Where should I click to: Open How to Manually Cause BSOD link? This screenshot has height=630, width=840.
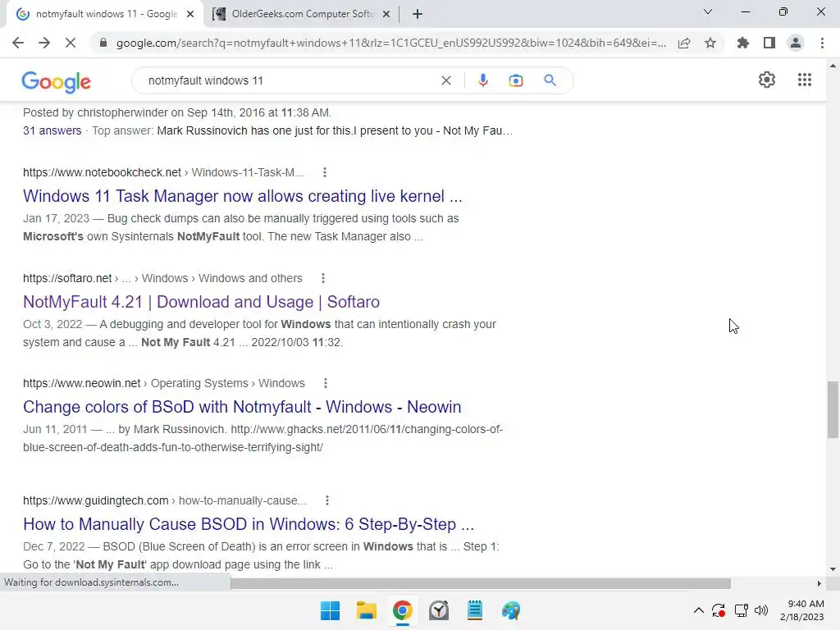[249, 524]
